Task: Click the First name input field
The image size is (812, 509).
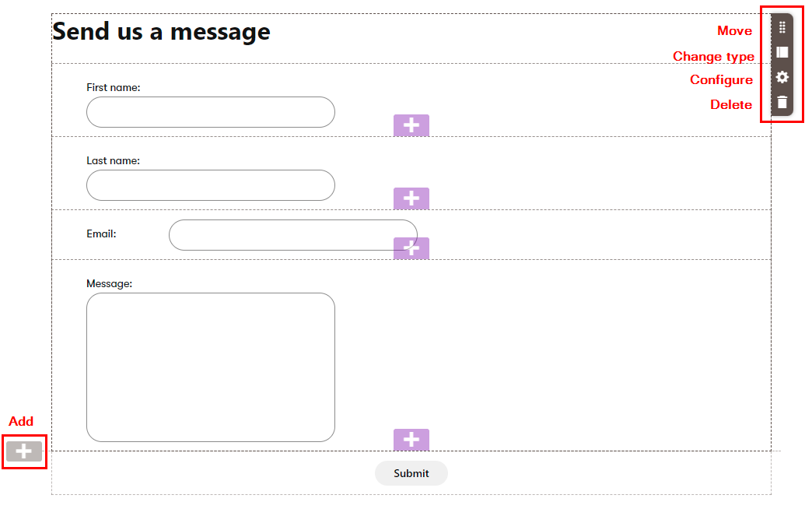Action: click(x=210, y=112)
